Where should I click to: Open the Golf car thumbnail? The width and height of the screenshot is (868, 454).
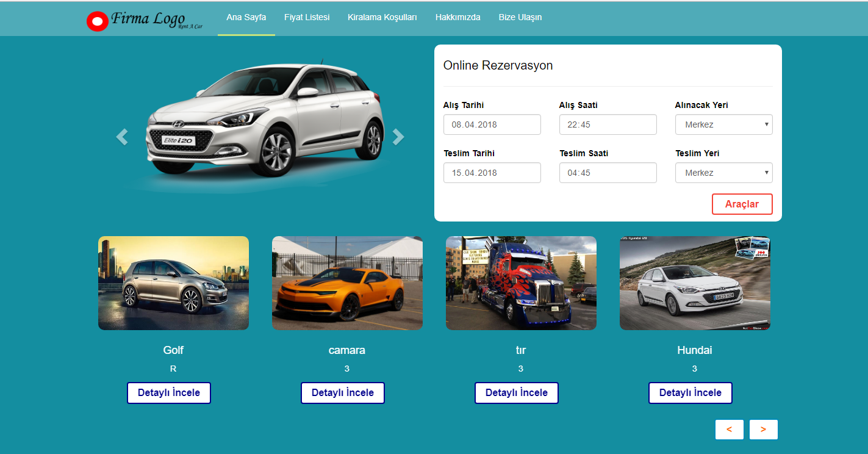click(x=173, y=283)
